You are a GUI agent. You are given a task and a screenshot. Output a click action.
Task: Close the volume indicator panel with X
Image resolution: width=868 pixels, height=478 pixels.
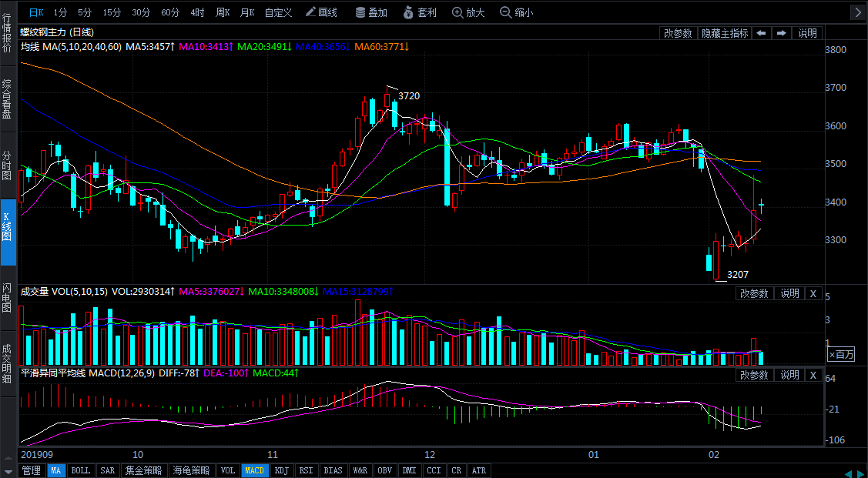pos(813,293)
